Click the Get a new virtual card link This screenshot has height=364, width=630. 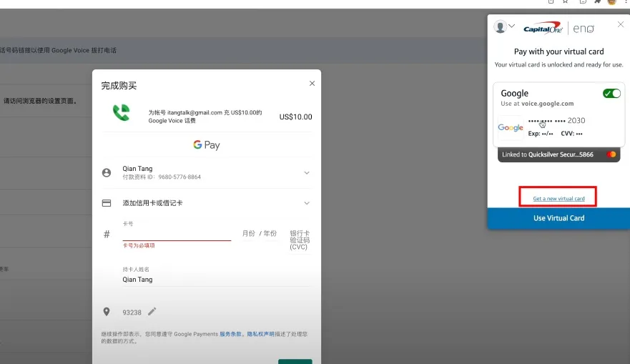coord(558,198)
